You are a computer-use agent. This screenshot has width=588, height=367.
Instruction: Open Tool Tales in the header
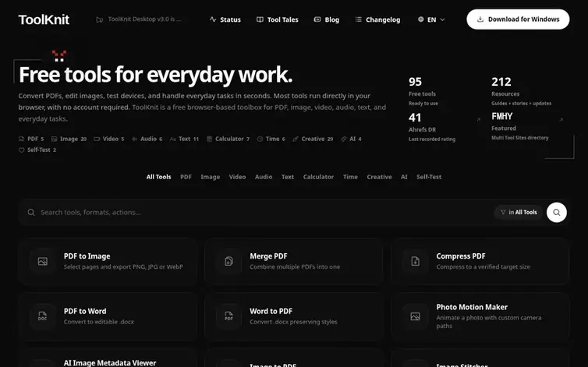click(278, 19)
